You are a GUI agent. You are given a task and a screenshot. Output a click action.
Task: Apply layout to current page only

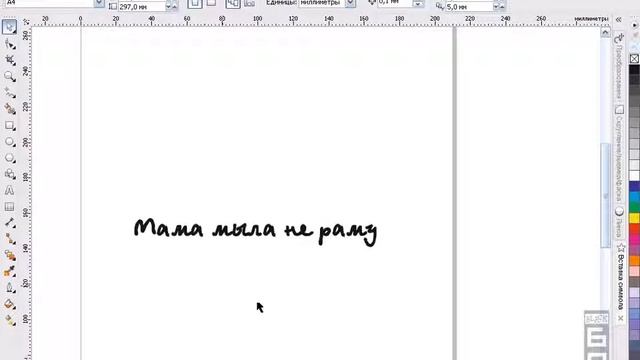click(249, 3)
